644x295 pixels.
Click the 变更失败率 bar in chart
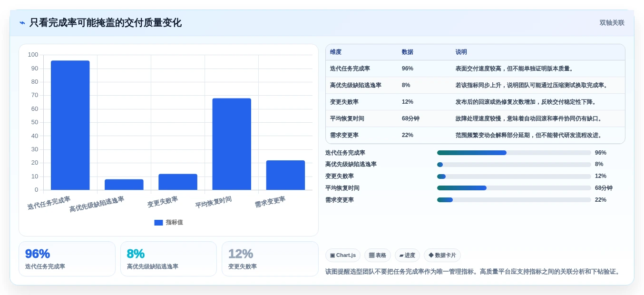tap(178, 182)
